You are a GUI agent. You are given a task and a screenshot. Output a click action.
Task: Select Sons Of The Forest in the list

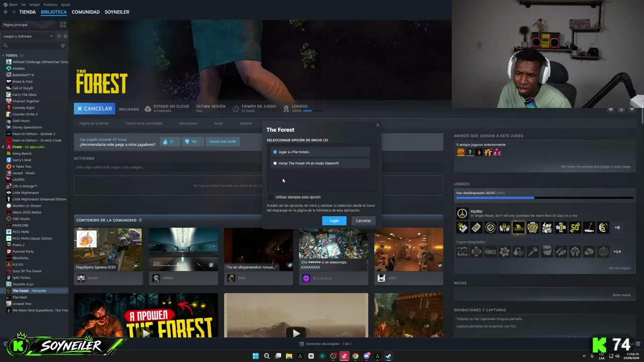(27, 271)
